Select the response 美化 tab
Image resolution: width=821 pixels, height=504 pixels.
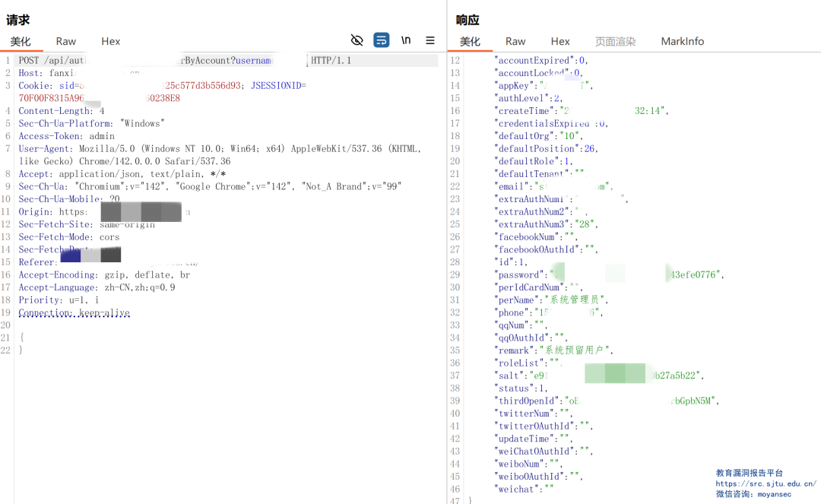tap(470, 41)
